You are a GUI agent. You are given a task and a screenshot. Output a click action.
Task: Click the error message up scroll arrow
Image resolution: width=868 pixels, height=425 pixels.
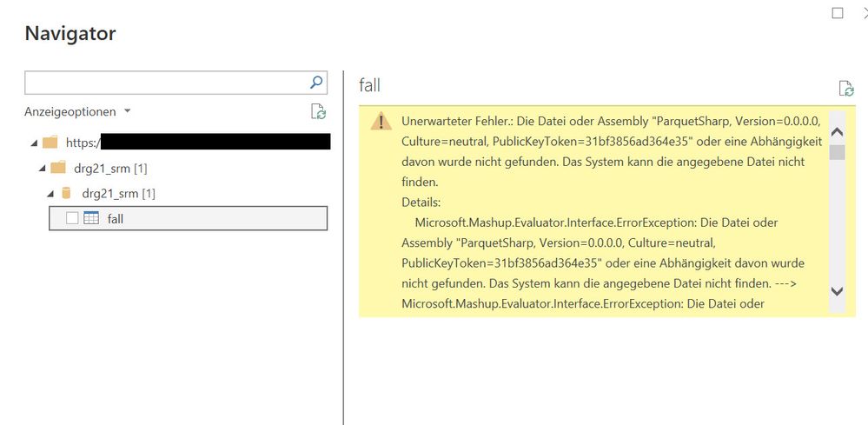click(x=837, y=132)
